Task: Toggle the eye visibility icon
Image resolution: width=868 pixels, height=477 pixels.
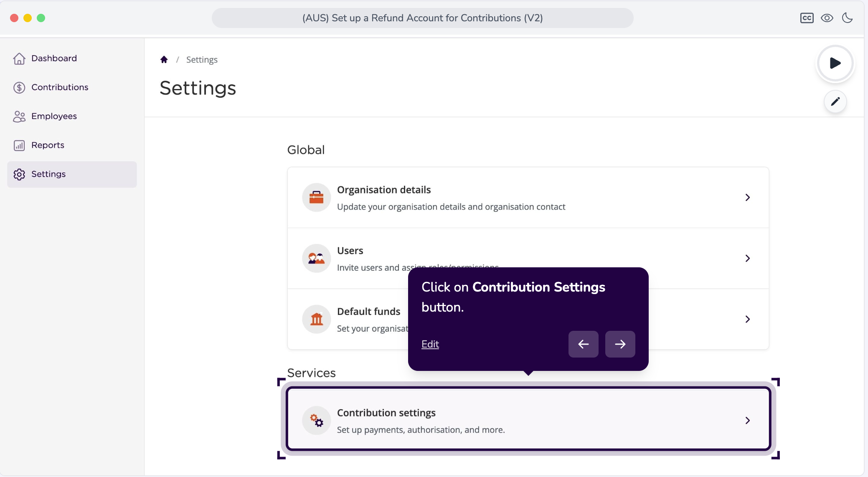Action: (827, 18)
